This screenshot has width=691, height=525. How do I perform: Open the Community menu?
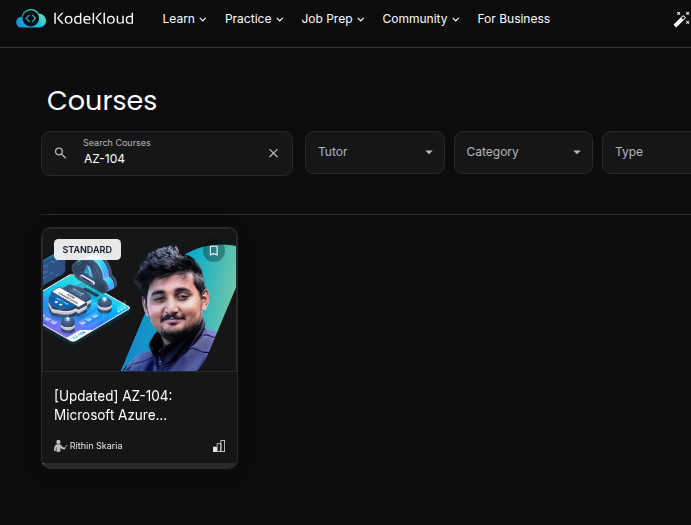coord(420,19)
